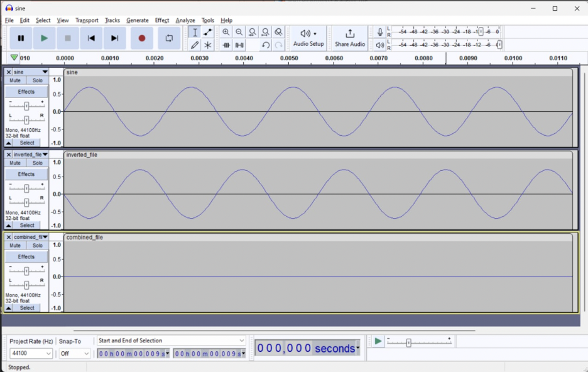Select the Multi-tool asterisk icon
Viewport: 588px width, 372px height.
(x=208, y=45)
